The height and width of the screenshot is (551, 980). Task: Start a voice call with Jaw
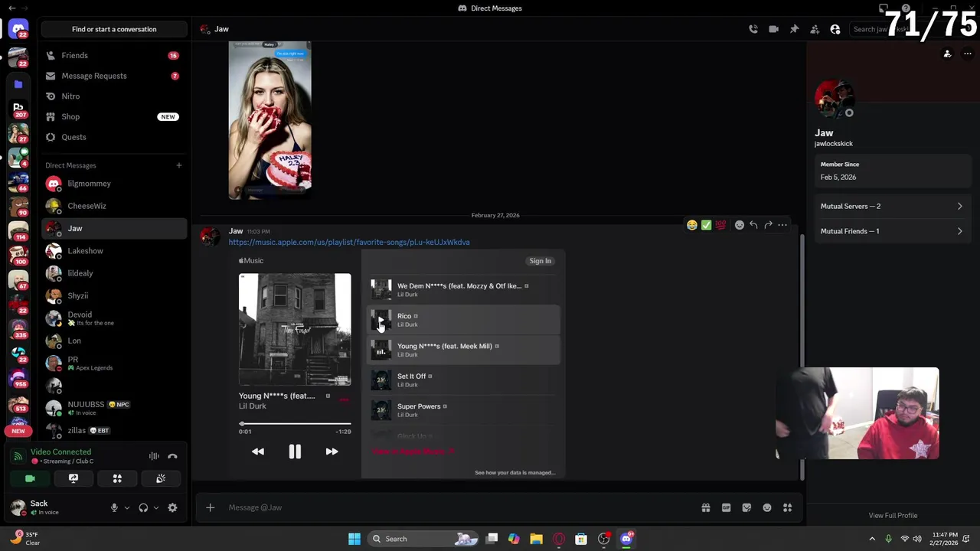pyautogui.click(x=753, y=29)
